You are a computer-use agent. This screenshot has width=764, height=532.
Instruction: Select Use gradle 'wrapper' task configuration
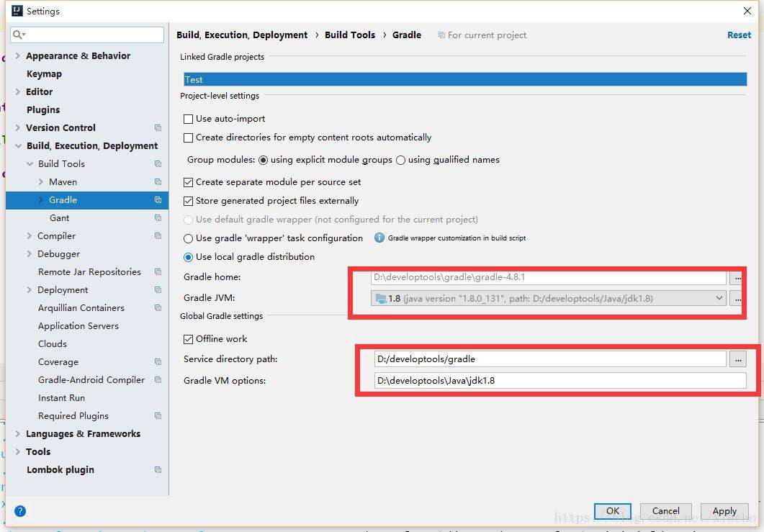click(x=188, y=239)
